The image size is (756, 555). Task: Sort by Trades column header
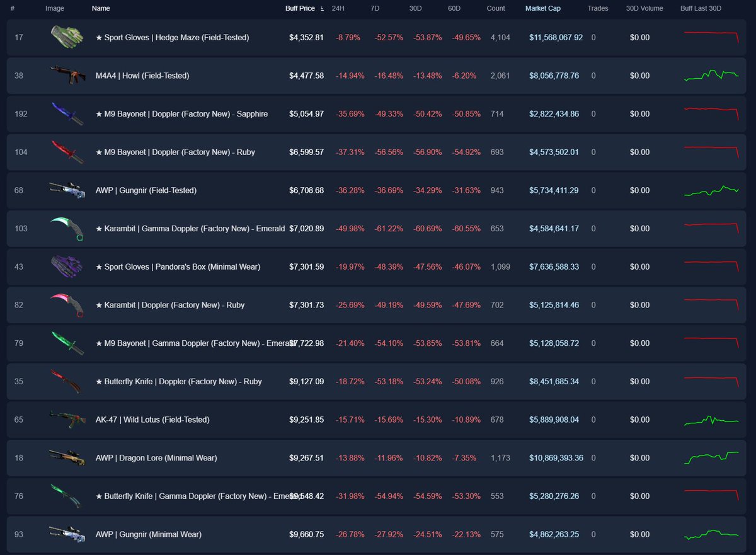[598, 9]
